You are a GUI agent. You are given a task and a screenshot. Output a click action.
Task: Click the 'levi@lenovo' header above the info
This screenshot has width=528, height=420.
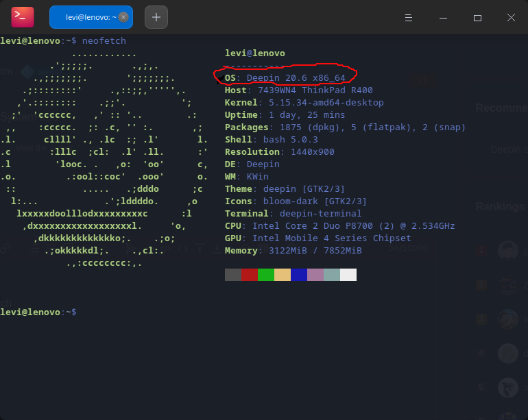[x=255, y=53]
